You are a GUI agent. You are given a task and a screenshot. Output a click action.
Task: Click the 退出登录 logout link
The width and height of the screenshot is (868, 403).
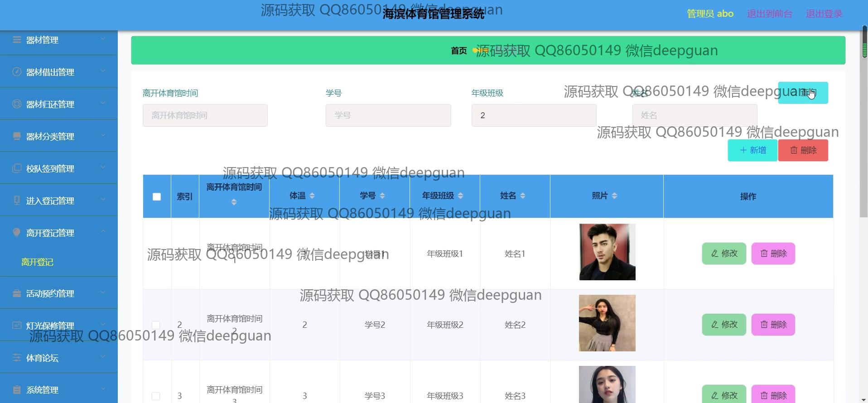point(824,14)
